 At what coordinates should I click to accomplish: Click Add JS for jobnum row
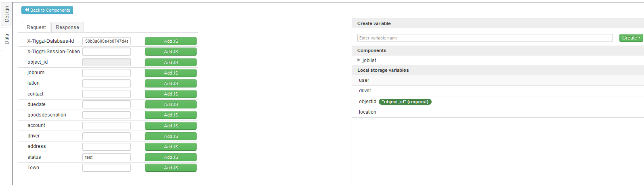171,73
